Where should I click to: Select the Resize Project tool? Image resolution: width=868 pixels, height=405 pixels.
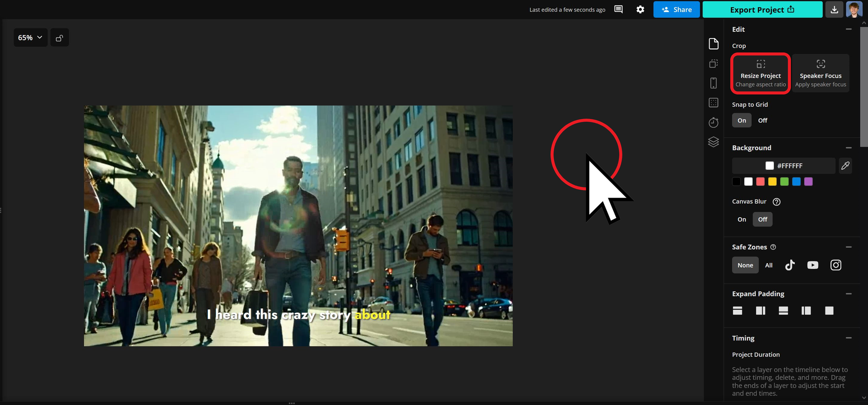(760, 73)
